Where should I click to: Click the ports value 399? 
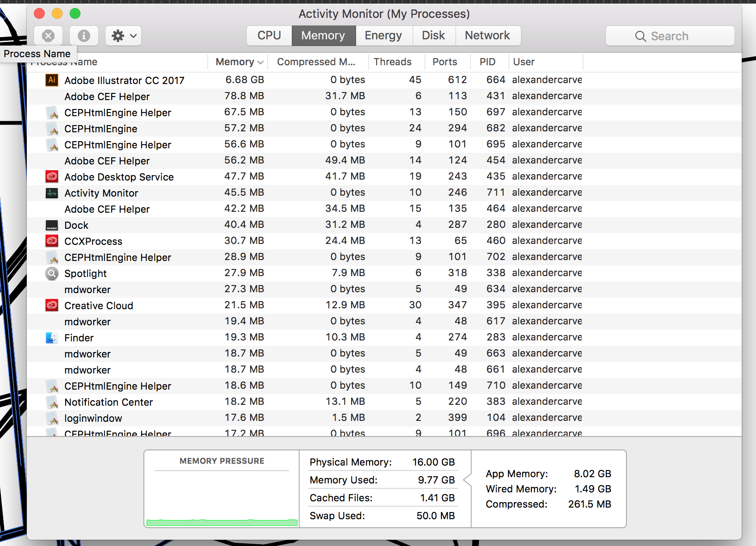(x=458, y=418)
